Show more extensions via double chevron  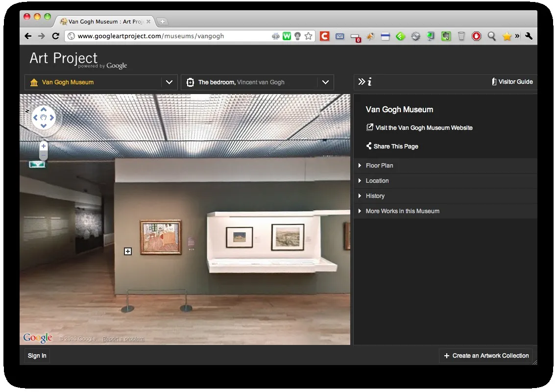tap(517, 36)
